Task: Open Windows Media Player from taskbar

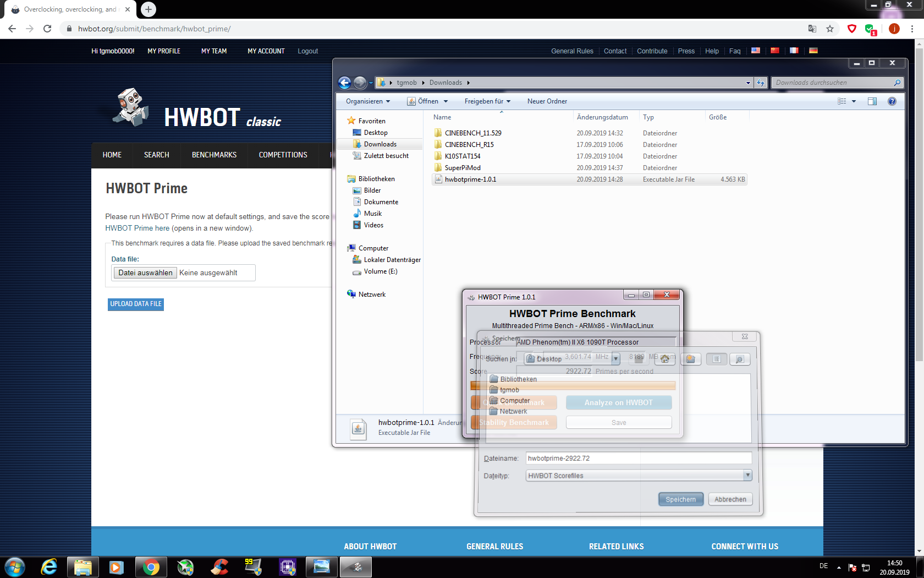Action: pos(116,567)
